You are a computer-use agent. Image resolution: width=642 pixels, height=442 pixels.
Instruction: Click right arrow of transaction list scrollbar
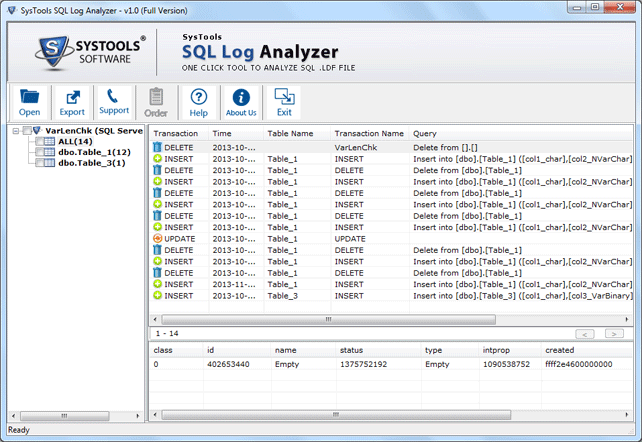(627, 319)
